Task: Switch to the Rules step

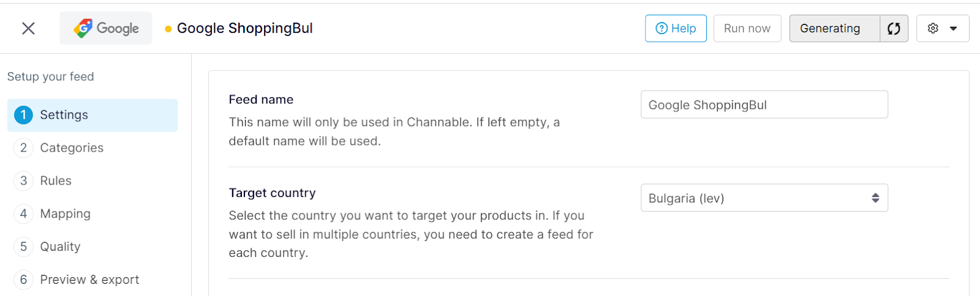Action: pos(56,181)
